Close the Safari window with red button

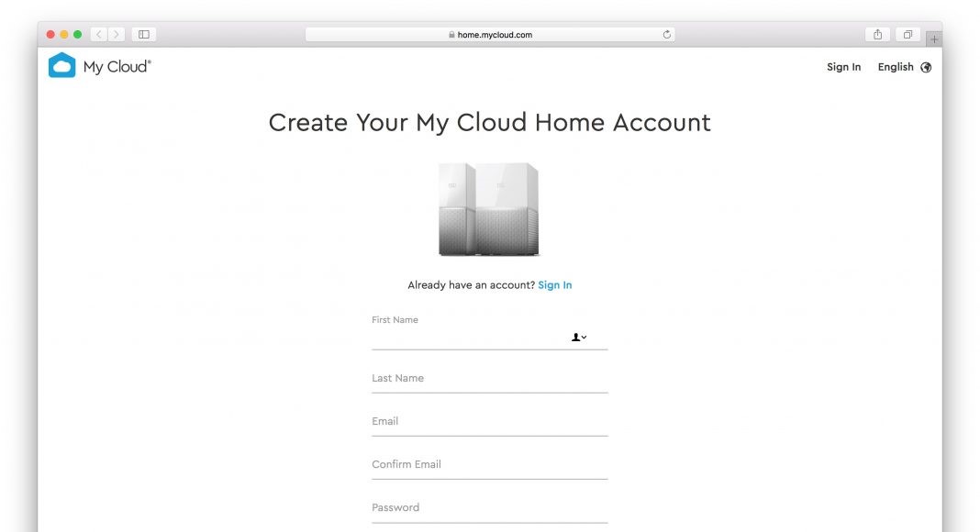[50, 34]
